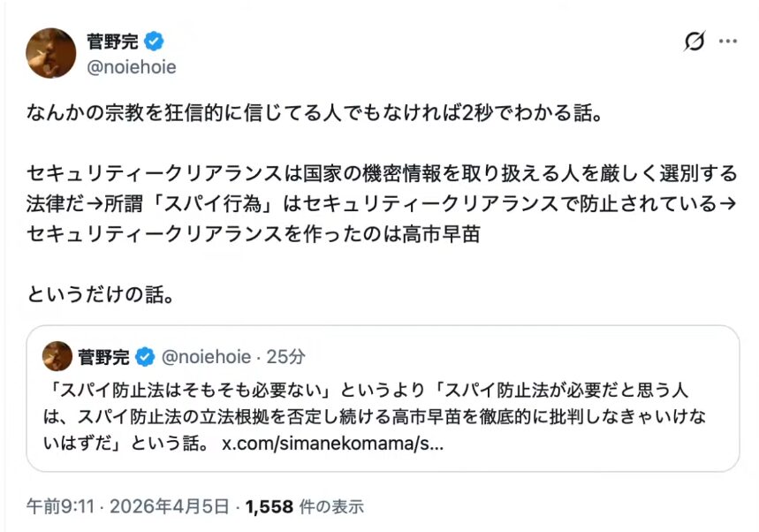Screen dimensions: 759x532
Task: Click the 午前9:11 post time
Action: pos(57,506)
